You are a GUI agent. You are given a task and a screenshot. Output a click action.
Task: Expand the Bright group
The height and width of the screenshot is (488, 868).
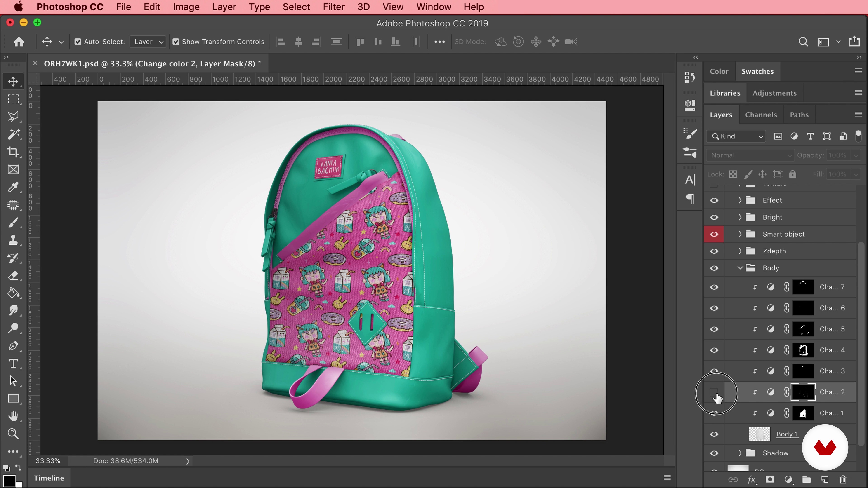(x=740, y=217)
